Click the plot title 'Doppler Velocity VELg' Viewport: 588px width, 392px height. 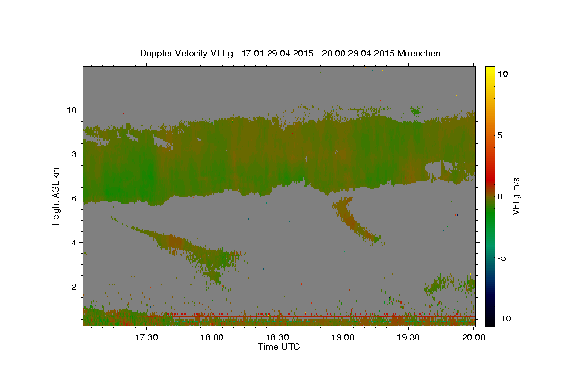(188, 53)
